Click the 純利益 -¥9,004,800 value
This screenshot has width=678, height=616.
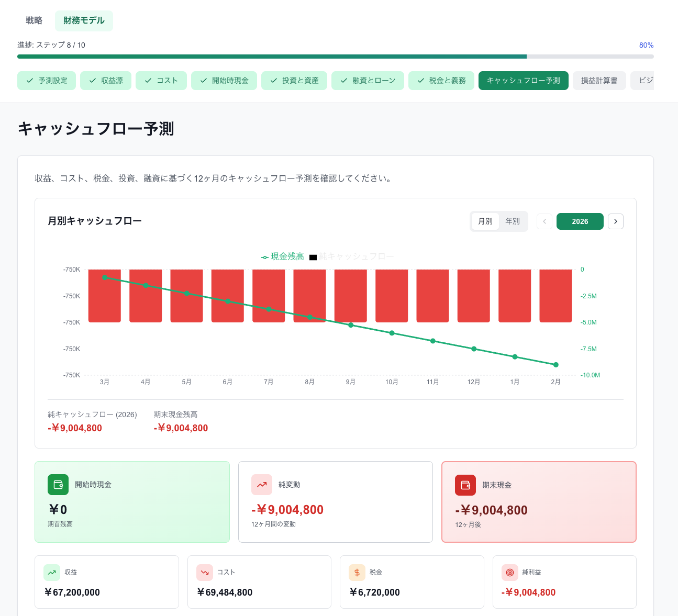pos(528,592)
